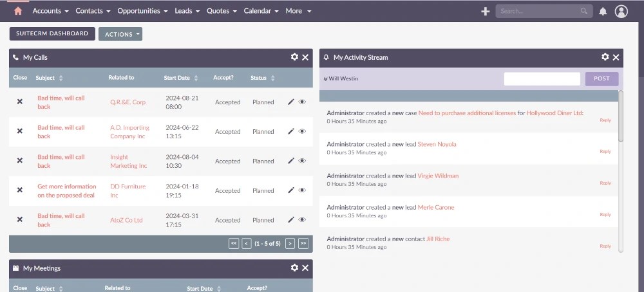Screen dimensions: 644x292
Task: Open the Virgie Wildman lead
Action: coord(438,176)
